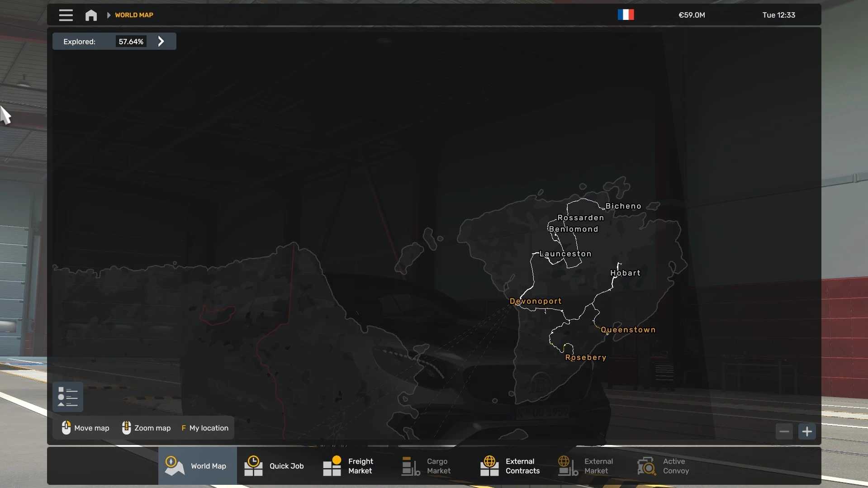The width and height of the screenshot is (868, 488).
Task: Open the Active Convoy section
Action: click(x=663, y=466)
